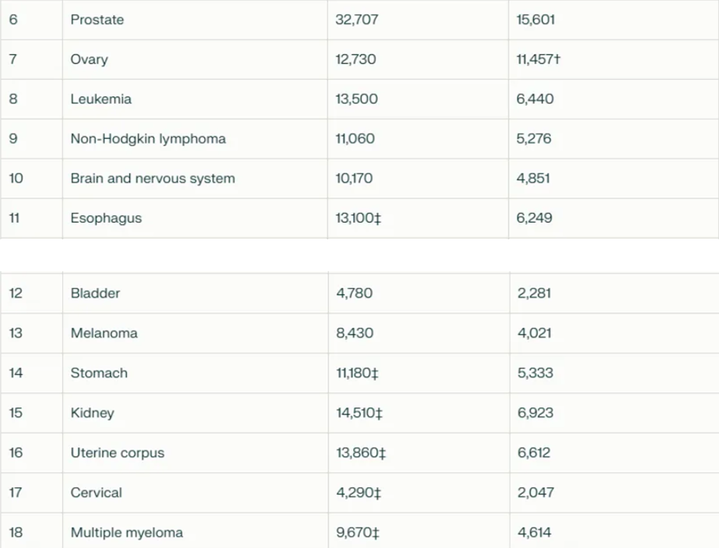Image resolution: width=719 pixels, height=548 pixels.
Task: Select the Melanoma cell
Action: [x=104, y=333]
